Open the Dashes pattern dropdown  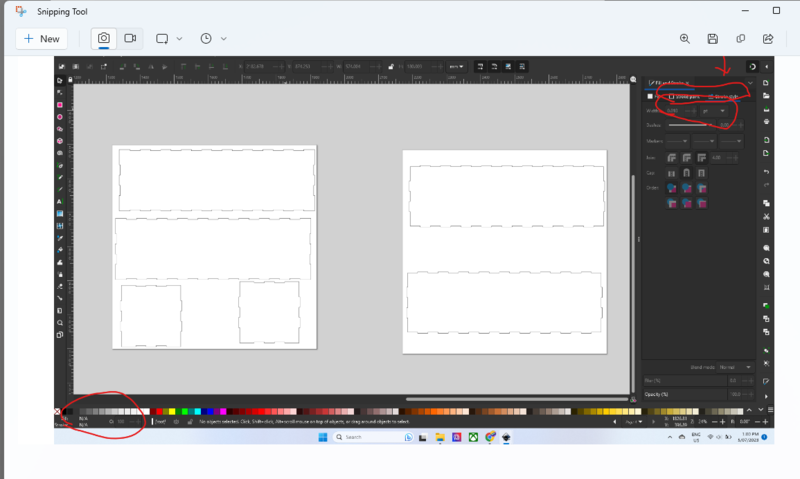point(690,125)
